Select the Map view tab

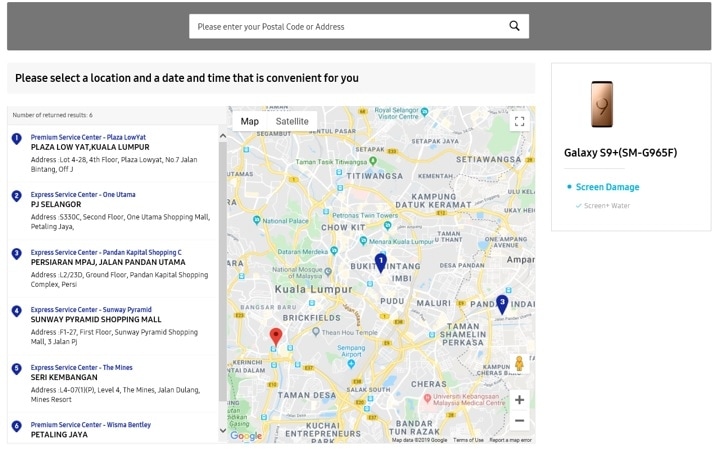pos(249,121)
